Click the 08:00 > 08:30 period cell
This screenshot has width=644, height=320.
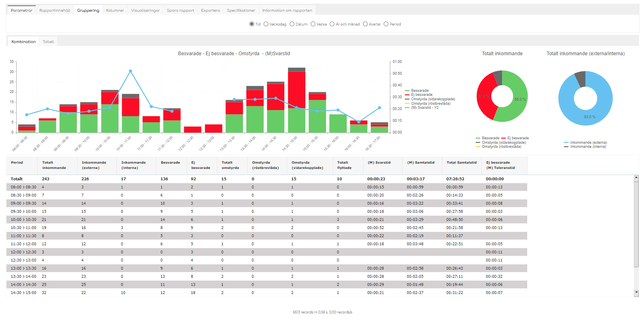pyautogui.click(x=24, y=187)
